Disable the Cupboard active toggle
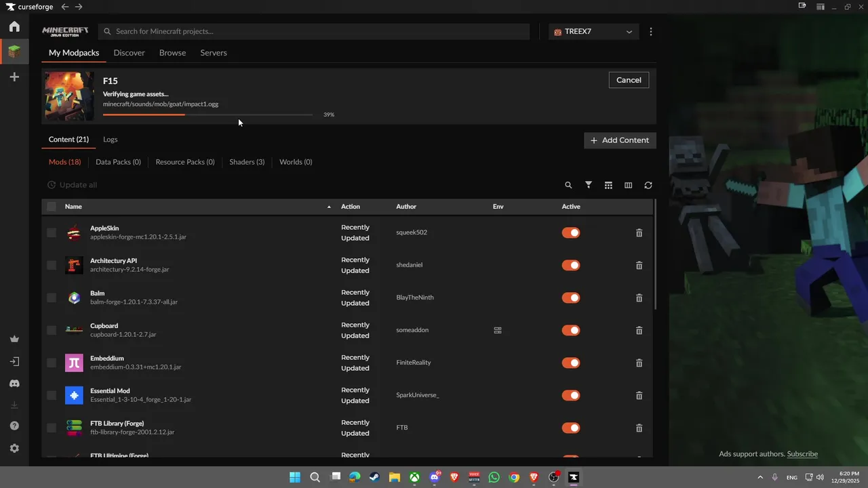Viewport: 868px width, 488px height. tap(571, 330)
